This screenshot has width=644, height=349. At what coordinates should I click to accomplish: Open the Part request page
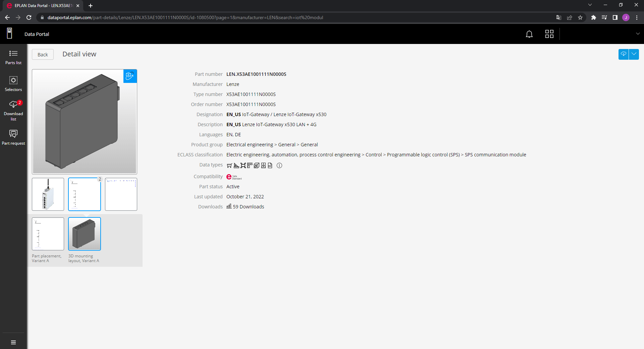(x=13, y=138)
